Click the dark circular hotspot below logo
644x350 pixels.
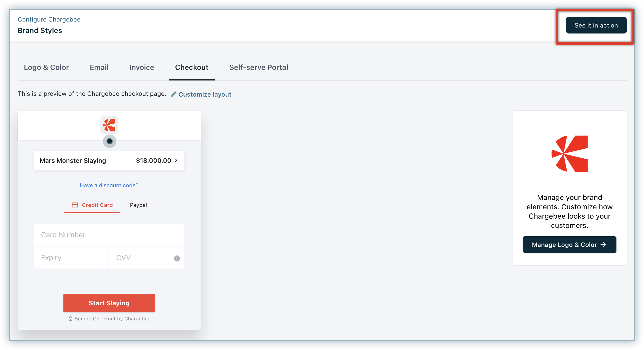109,141
